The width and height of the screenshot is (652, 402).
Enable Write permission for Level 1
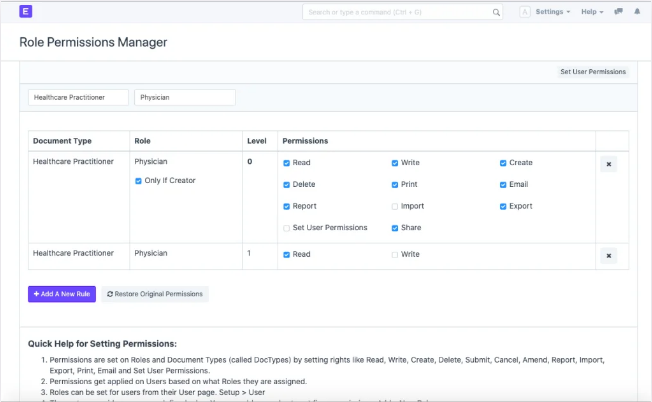[395, 255]
